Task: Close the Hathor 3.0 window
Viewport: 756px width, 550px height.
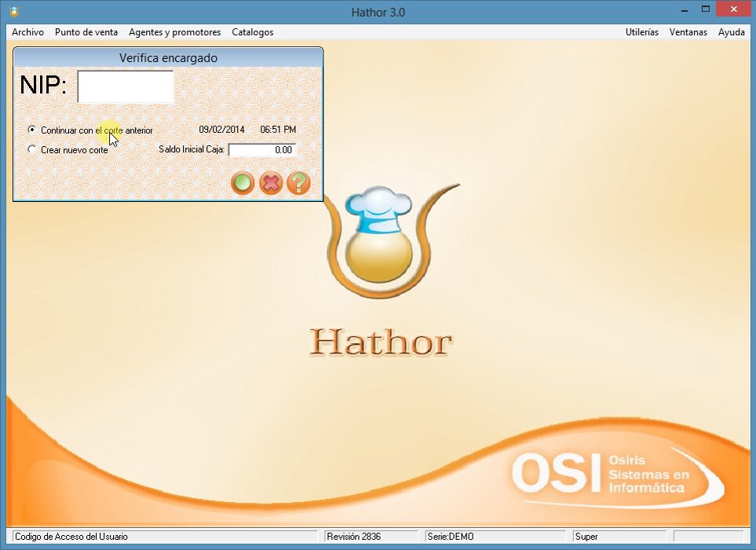Action: point(733,9)
